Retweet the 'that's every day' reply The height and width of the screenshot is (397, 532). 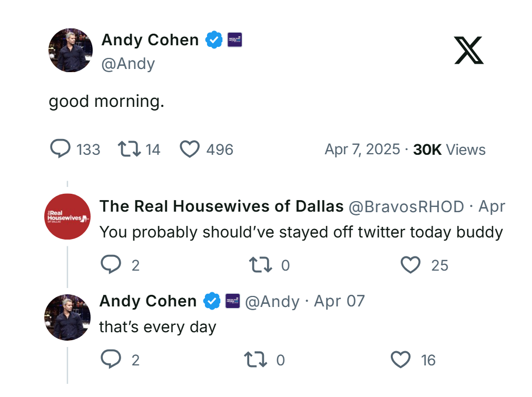tap(256, 360)
